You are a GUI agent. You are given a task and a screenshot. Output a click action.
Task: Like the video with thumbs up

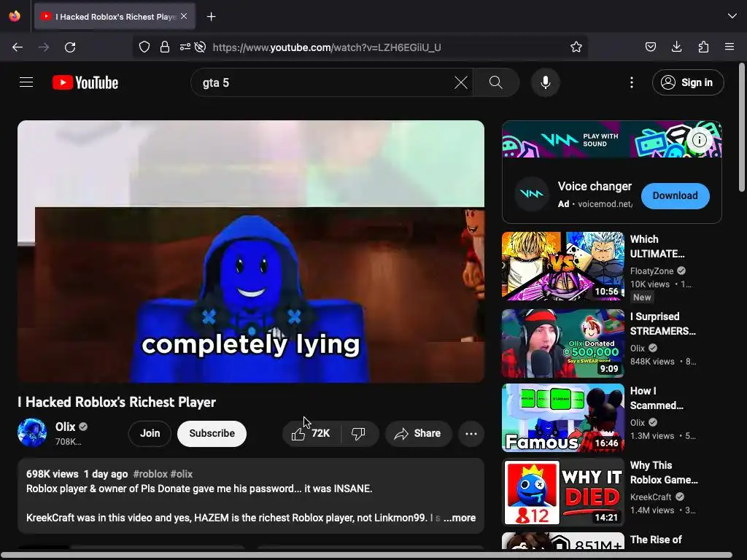click(x=311, y=433)
